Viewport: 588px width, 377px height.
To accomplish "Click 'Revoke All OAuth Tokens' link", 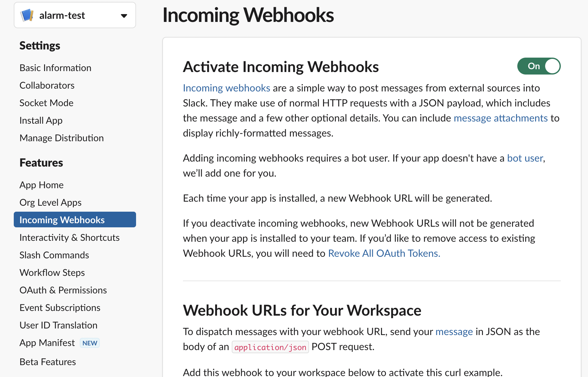I will 384,253.
